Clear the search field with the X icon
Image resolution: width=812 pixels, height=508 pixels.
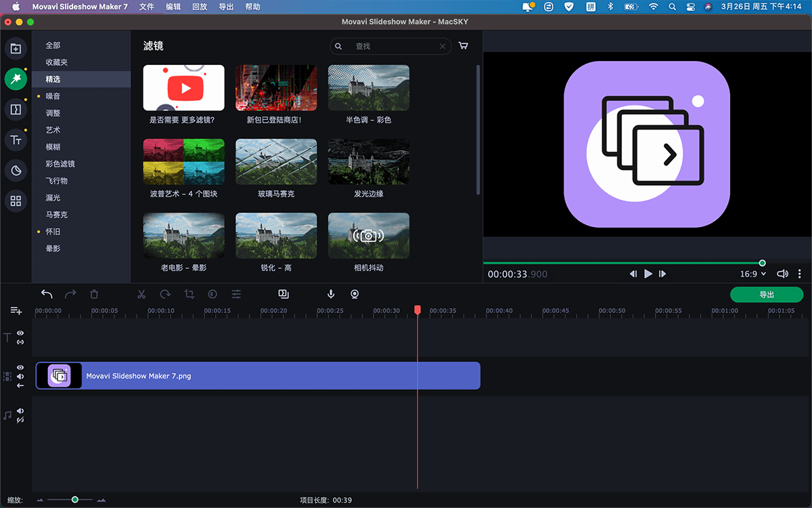point(443,46)
